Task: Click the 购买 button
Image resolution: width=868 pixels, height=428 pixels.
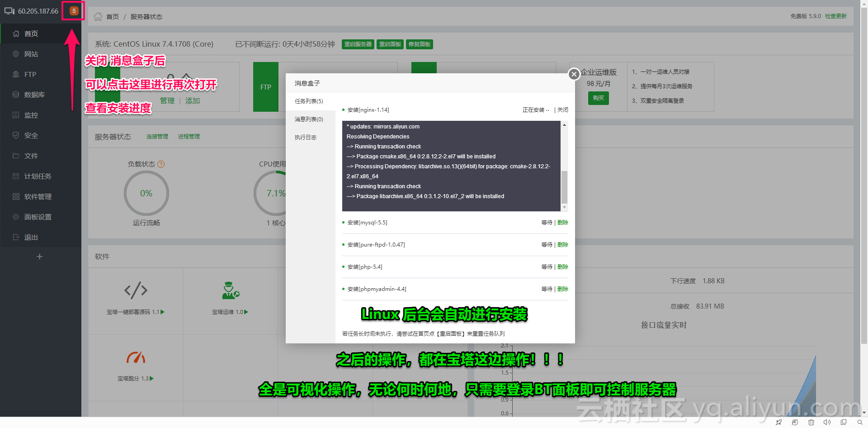Action: [x=599, y=98]
